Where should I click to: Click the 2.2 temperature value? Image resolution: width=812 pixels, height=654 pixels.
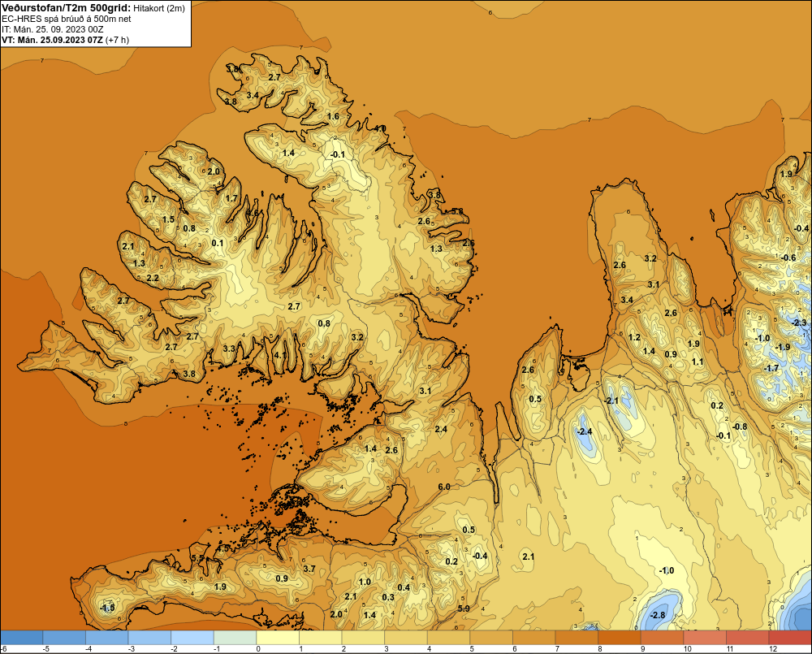(x=153, y=278)
